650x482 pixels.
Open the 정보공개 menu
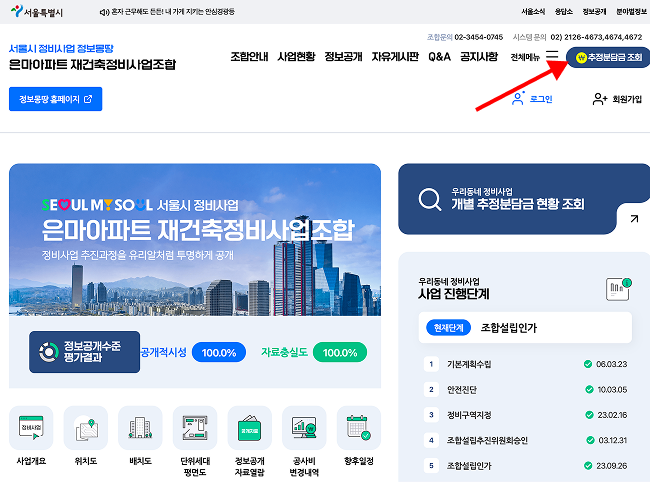click(343, 56)
